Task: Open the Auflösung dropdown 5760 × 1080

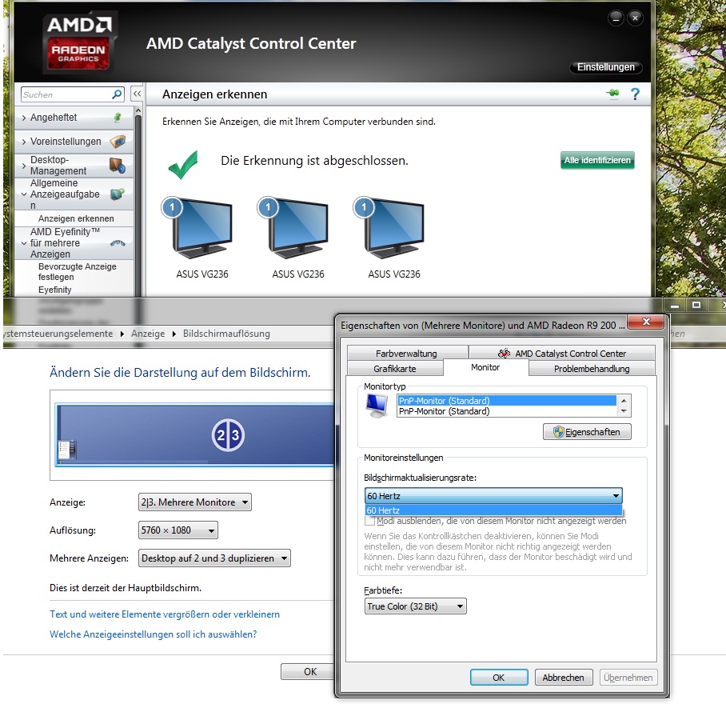Action: (x=178, y=530)
